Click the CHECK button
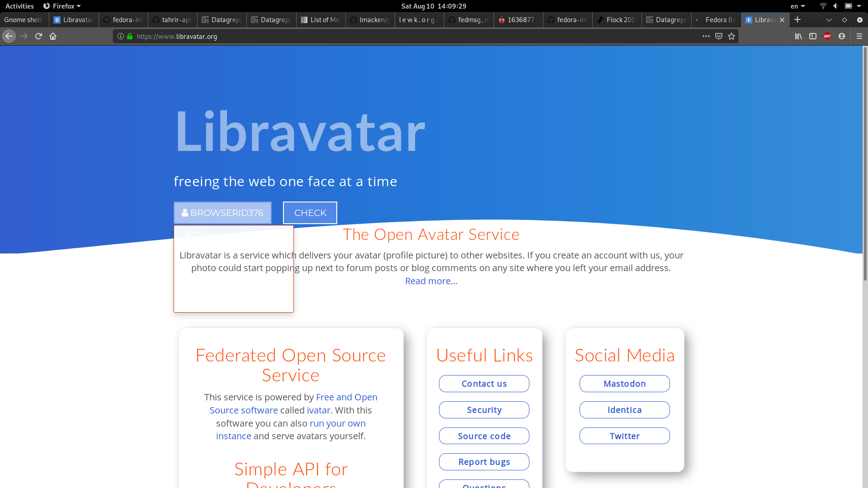 coord(310,213)
